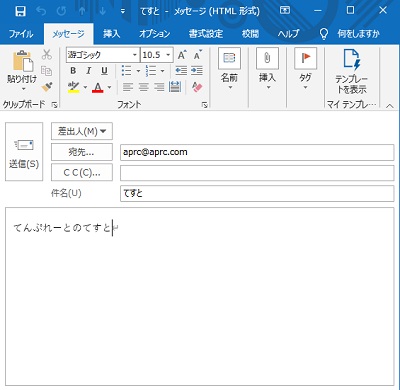Open the 書式設定 ribbon tab
This screenshot has height=390, width=400.
pos(206,34)
